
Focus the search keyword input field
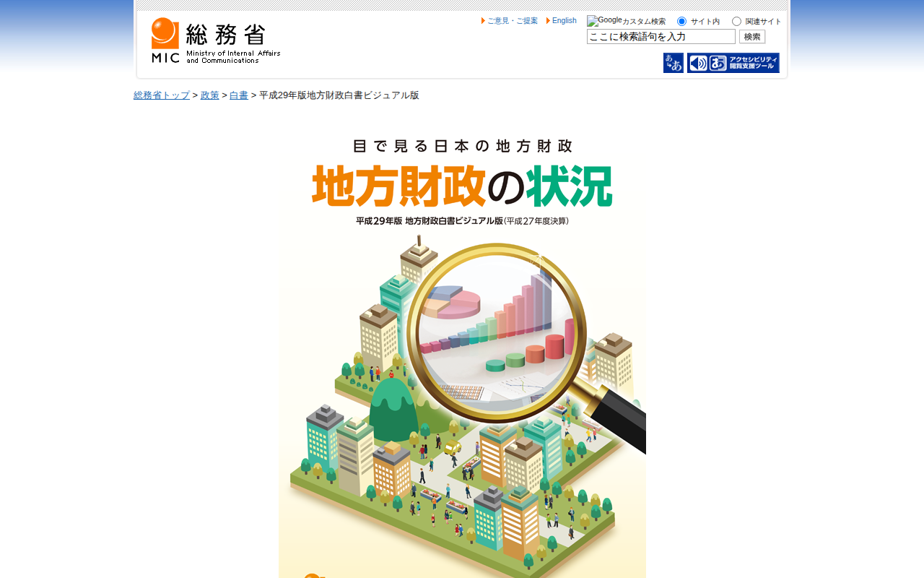click(661, 37)
